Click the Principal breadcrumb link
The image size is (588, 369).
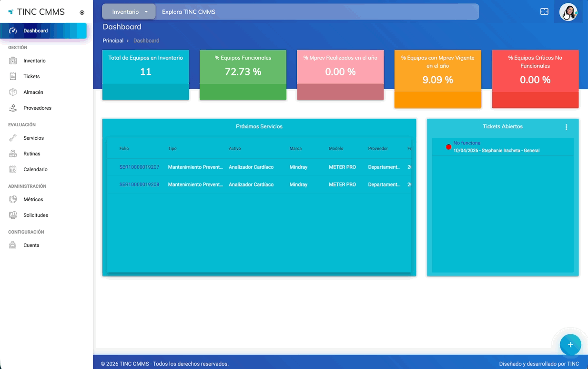click(x=113, y=41)
